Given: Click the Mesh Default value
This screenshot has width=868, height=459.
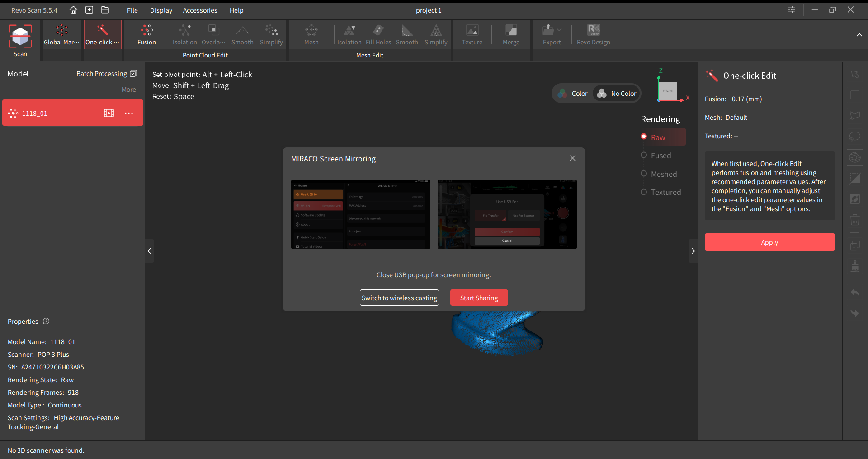Looking at the screenshot, I should (736, 117).
